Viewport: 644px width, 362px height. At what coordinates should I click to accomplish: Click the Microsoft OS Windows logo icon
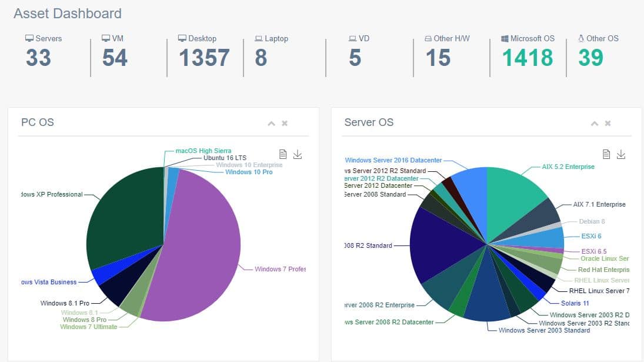[x=505, y=39]
